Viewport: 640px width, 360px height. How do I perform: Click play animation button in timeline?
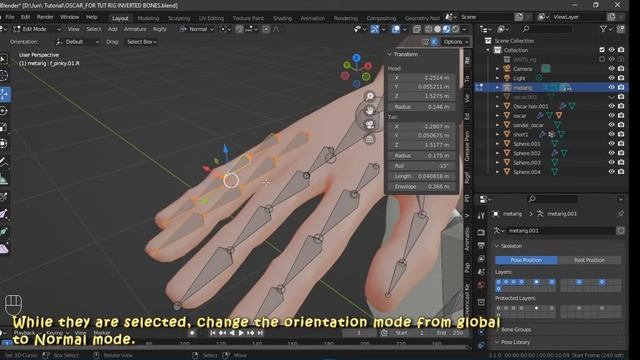[241, 333]
